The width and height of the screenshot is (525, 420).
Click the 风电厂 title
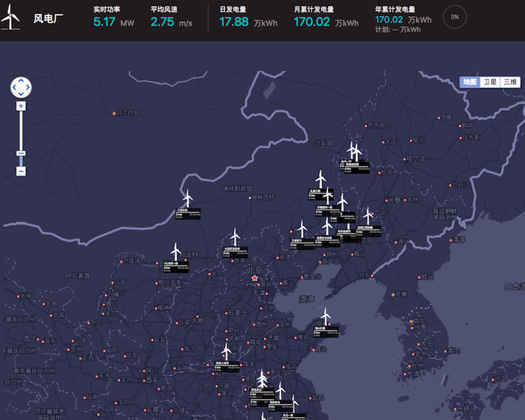(x=48, y=18)
